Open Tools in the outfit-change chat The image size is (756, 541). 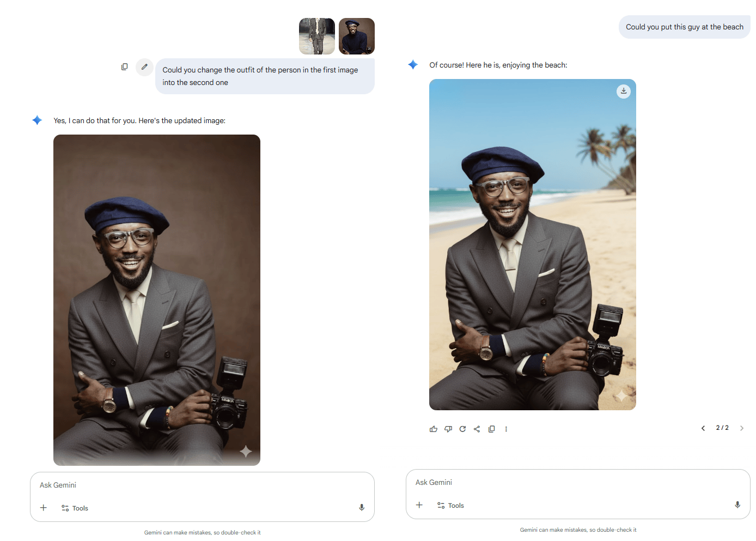[75, 508]
